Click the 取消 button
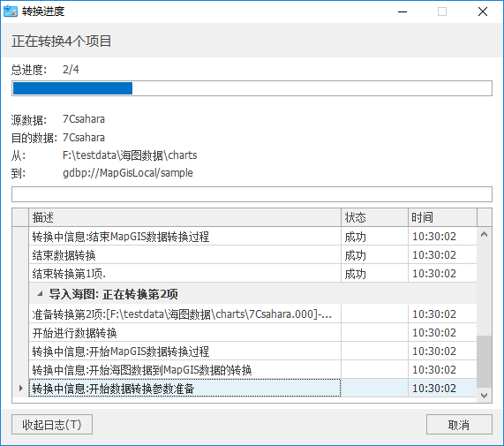The image size is (504, 446). (459, 425)
